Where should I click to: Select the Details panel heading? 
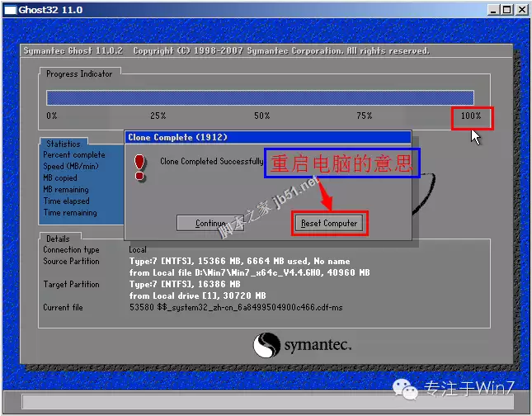tap(58, 239)
